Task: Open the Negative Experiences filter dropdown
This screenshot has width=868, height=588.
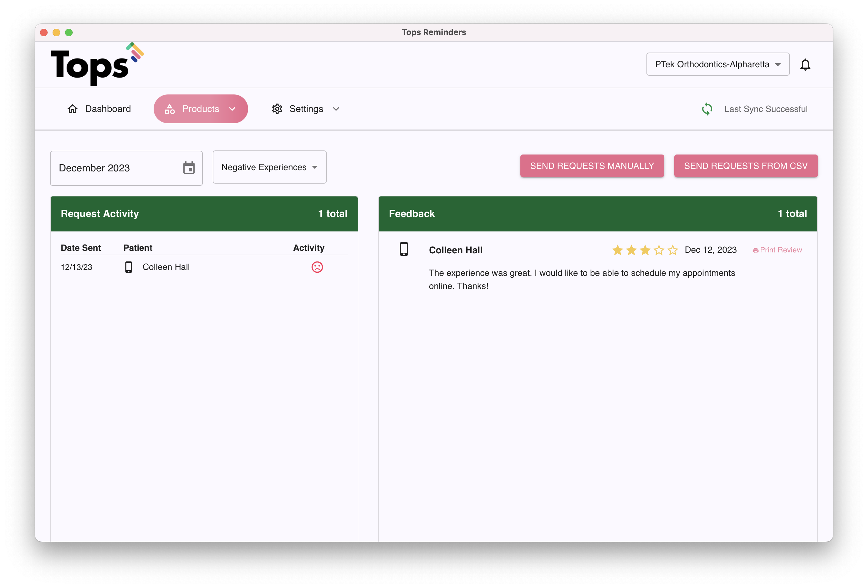Action: tap(269, 167)
